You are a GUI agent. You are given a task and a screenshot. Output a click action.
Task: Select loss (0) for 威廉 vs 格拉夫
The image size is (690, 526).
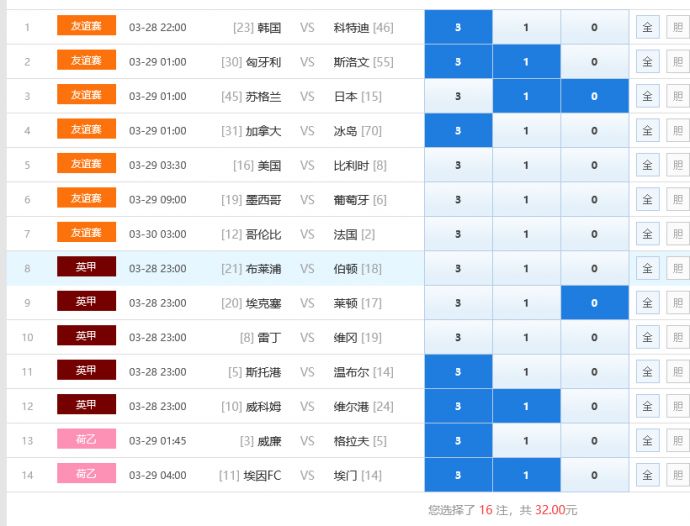[x=594, y=441]
